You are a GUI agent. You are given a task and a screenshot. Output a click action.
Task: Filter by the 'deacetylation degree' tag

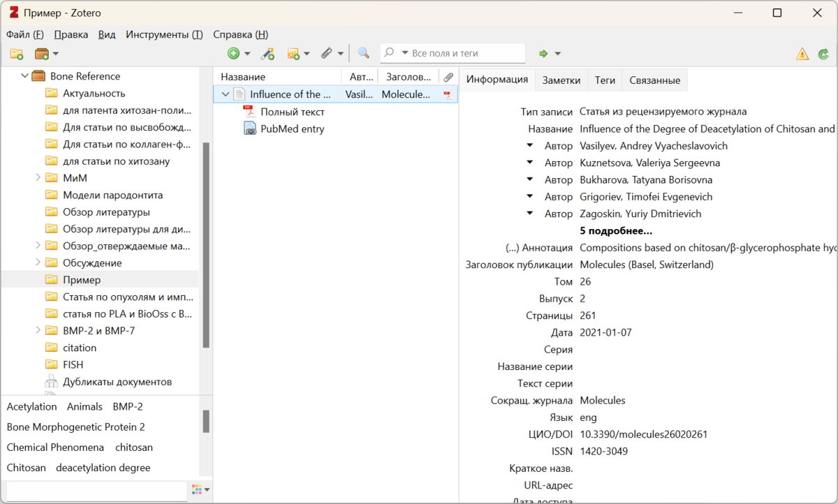tap(103, 468)
